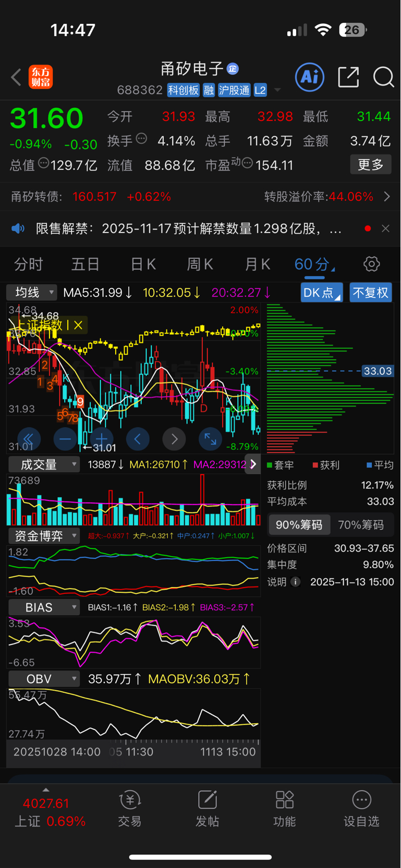Open the 甬矽转债 convertible bond row

[x=200, y=197]
